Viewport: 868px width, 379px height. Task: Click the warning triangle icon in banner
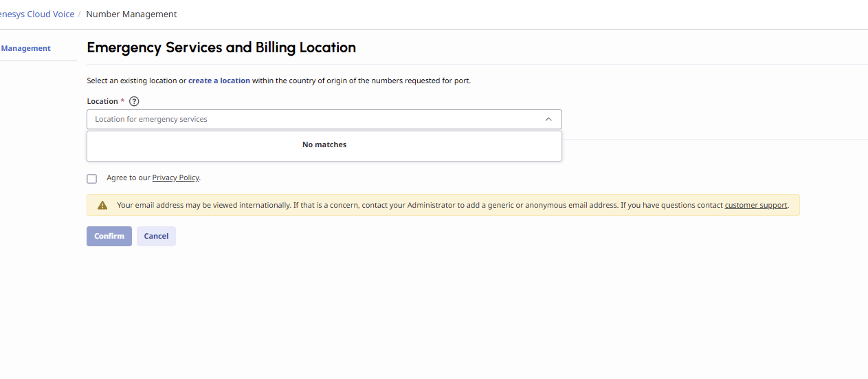(102, 205)
